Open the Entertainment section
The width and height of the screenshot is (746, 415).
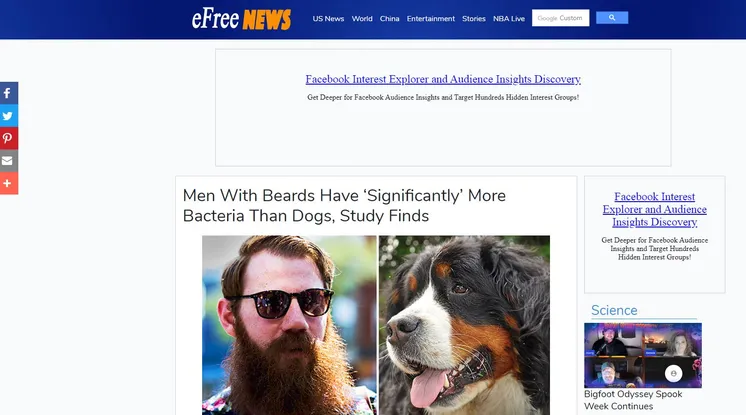[431, 19]
